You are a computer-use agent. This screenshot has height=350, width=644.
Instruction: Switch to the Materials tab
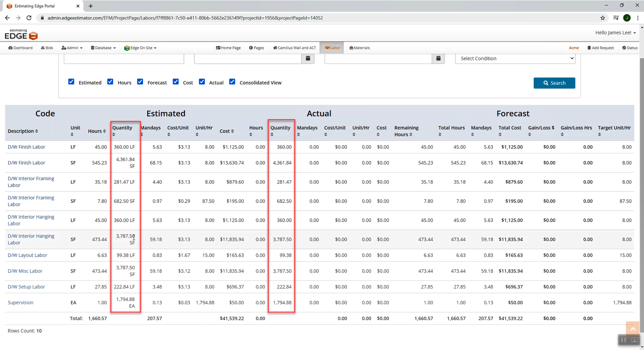click(360, 48)
